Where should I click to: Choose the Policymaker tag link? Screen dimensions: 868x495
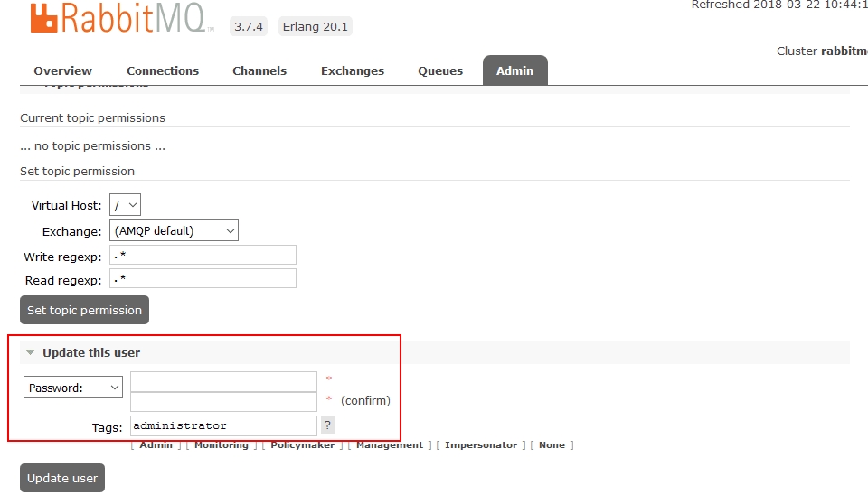pos(303,444)
